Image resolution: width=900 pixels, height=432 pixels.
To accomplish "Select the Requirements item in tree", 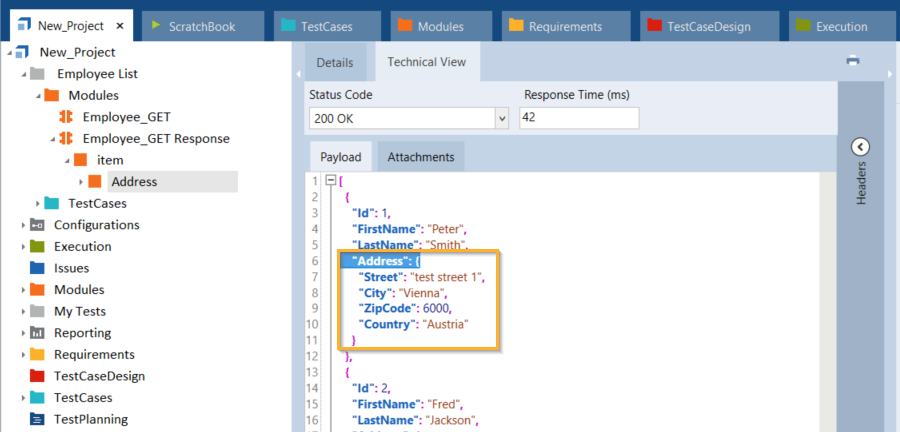I will (94, 354).
